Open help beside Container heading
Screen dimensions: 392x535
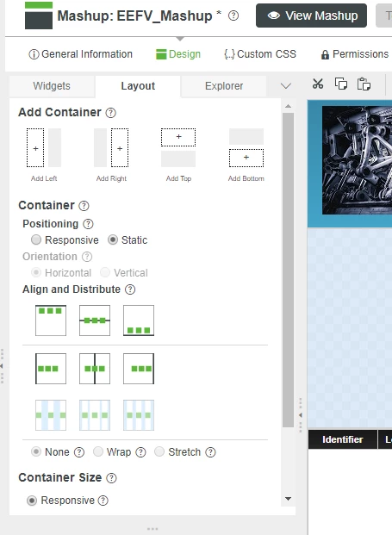84,206
